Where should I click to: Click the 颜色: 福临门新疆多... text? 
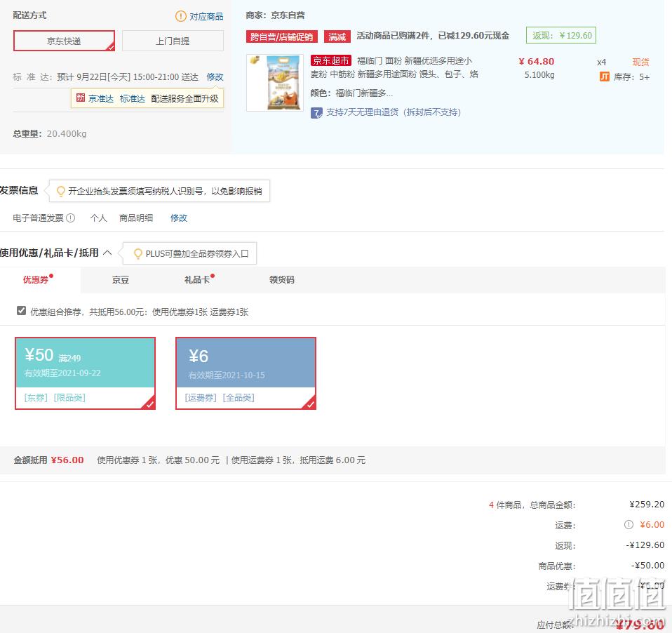point(351,93)
